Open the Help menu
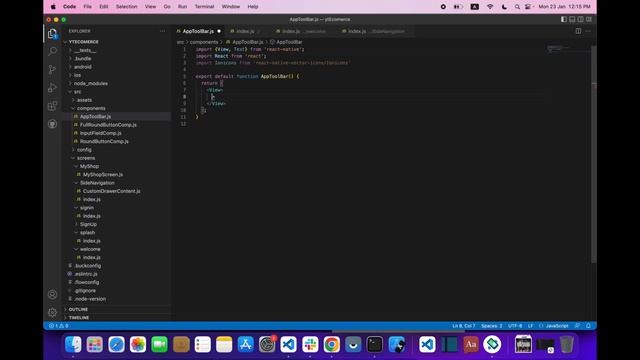 [x=253, y=7]
